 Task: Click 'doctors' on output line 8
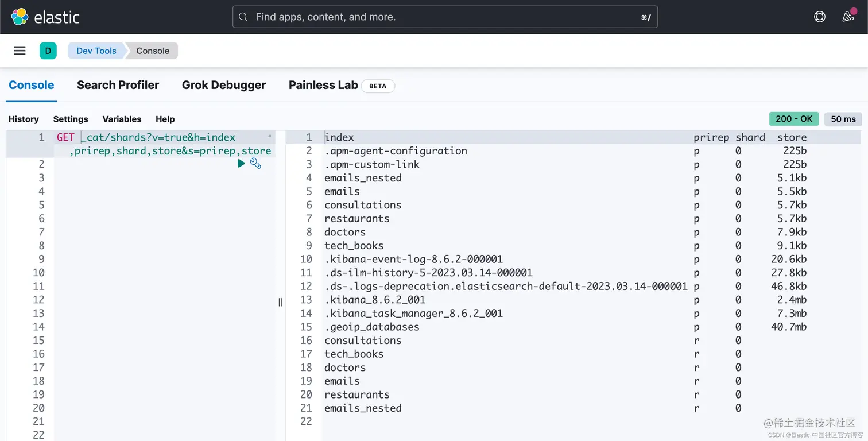click(345, 232)
